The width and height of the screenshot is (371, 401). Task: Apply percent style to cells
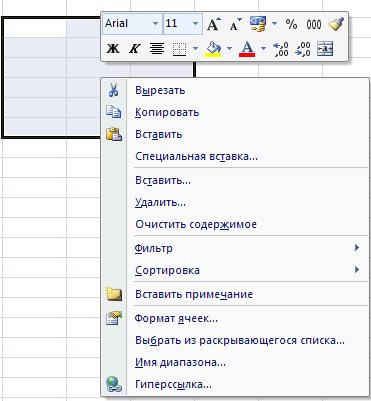(291, 24)
